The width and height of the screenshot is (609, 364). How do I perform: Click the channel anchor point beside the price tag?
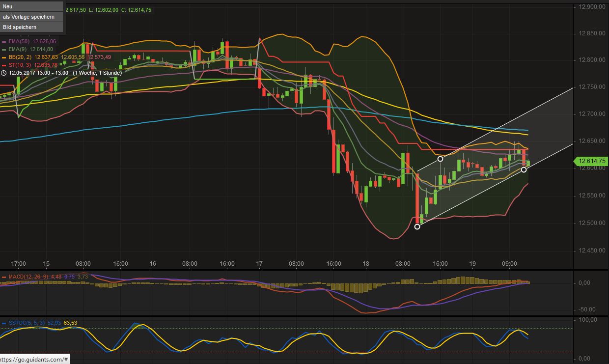[x=524, y=169]
